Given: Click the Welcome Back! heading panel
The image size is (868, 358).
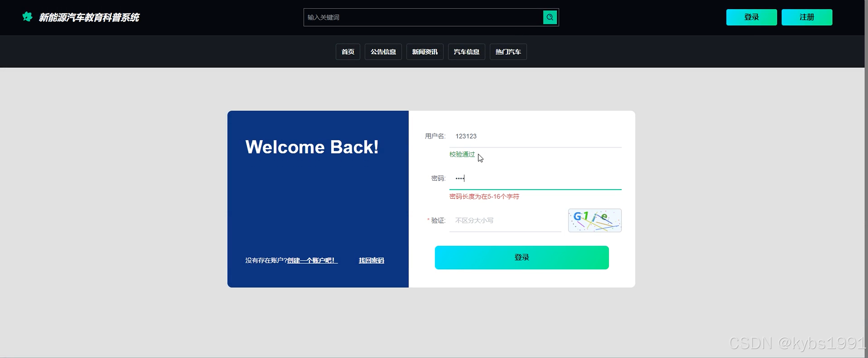Looking at the screenshot, I should [x=312, y=147].
